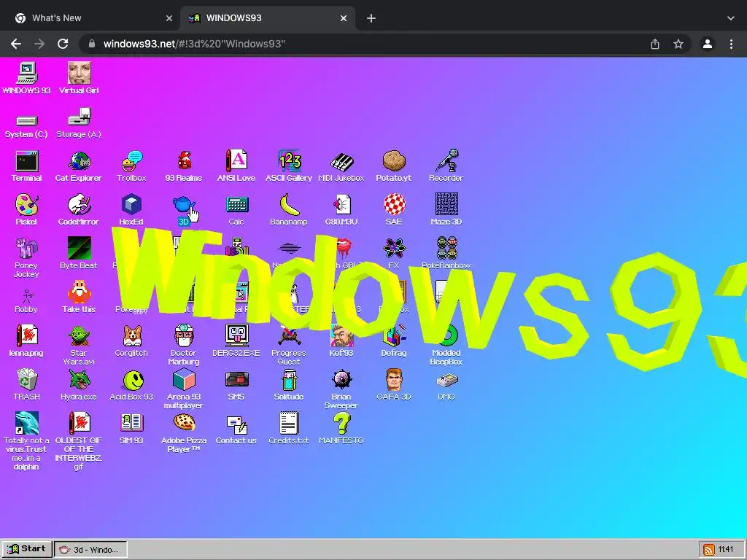Run Hydra.exe
This screenshot has width=747, height=560.
pyautogui.click(x=79, y=379)
